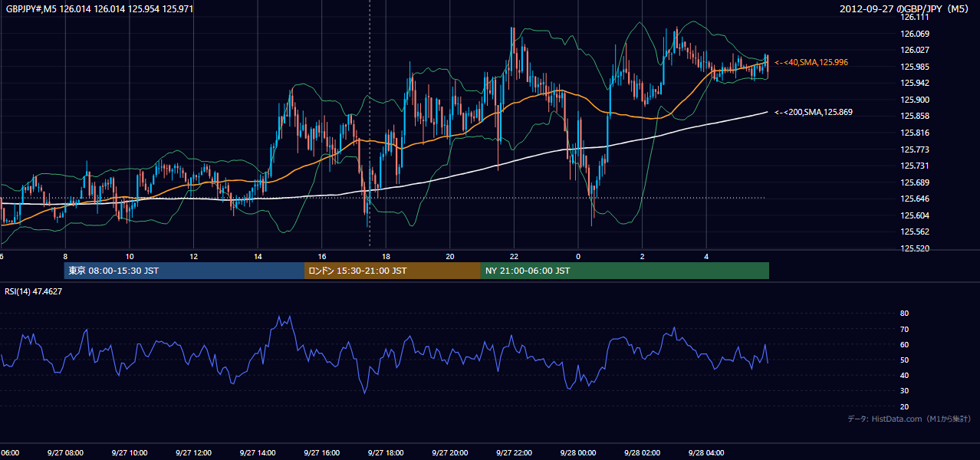Click the 9/27 16:00 bottom time label
Image resolution: width=980 pixels, height=460 pixels.
pyautogui.click(x=321, y=453)
